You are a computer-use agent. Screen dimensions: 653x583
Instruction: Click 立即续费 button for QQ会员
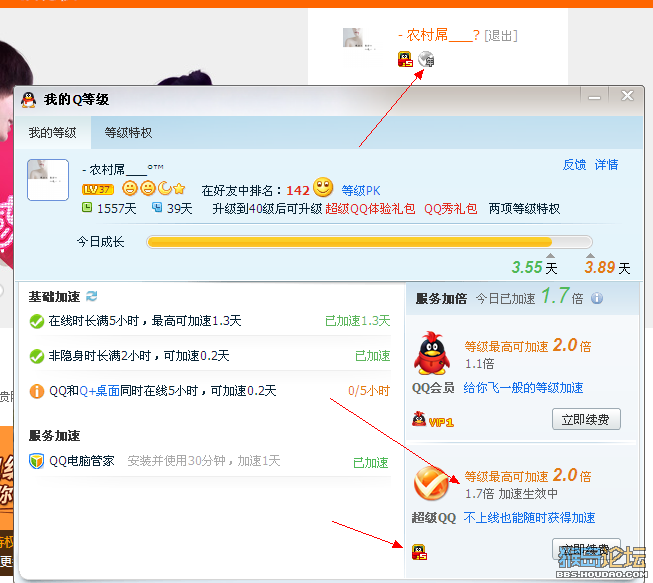coord(586,419)
